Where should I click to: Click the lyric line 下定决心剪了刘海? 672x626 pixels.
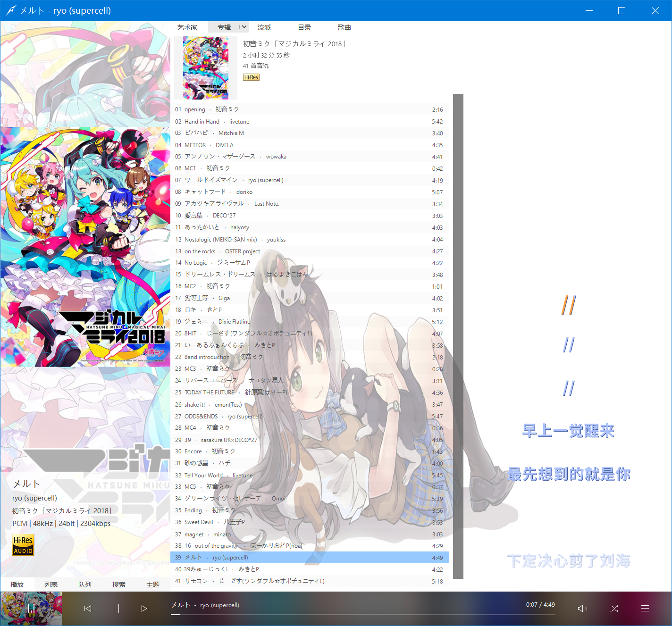click(569, 561)
